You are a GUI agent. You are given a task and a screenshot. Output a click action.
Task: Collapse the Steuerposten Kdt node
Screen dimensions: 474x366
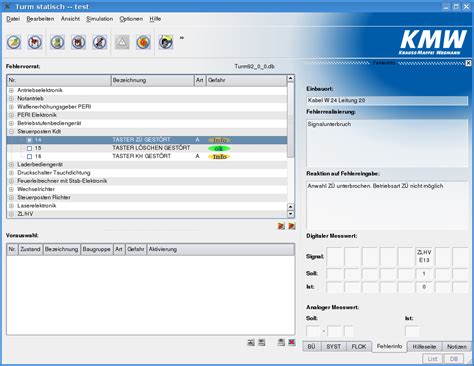point(11,132)
